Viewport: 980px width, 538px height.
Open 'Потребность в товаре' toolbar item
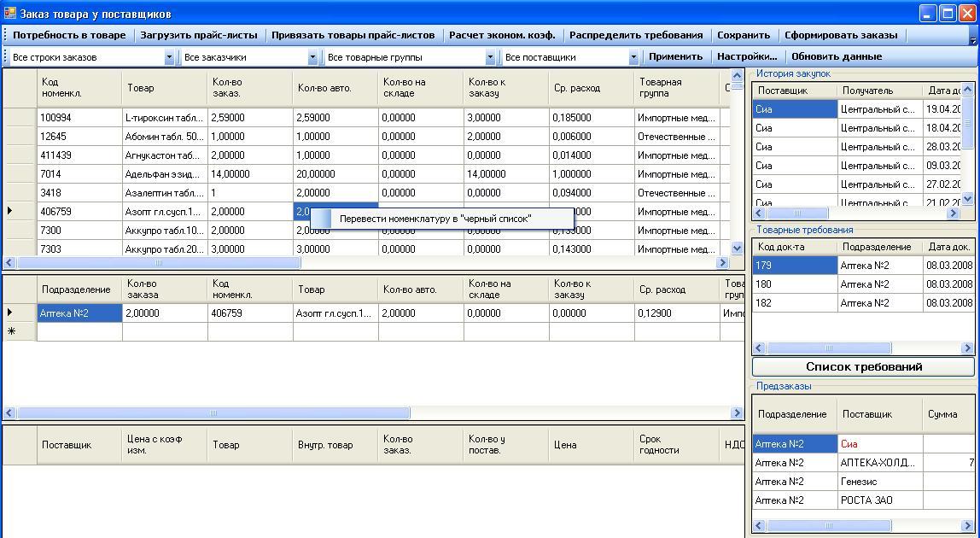(68, 35)
